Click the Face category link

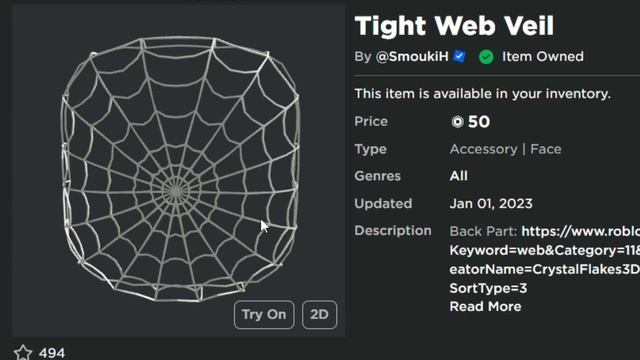coord(546,149)
